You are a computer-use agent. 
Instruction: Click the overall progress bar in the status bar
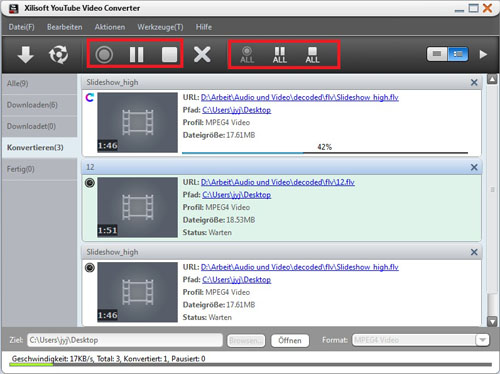point(250,365)
